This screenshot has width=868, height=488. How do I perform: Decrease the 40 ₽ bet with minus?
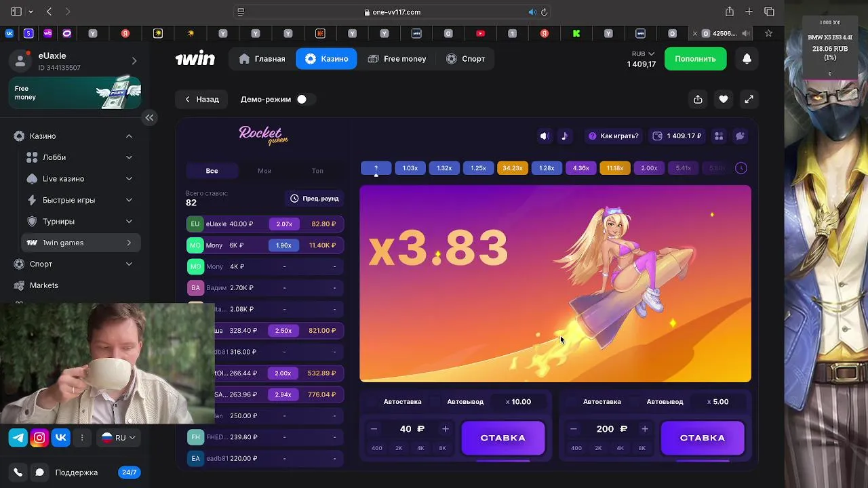(x=374, y=429)
